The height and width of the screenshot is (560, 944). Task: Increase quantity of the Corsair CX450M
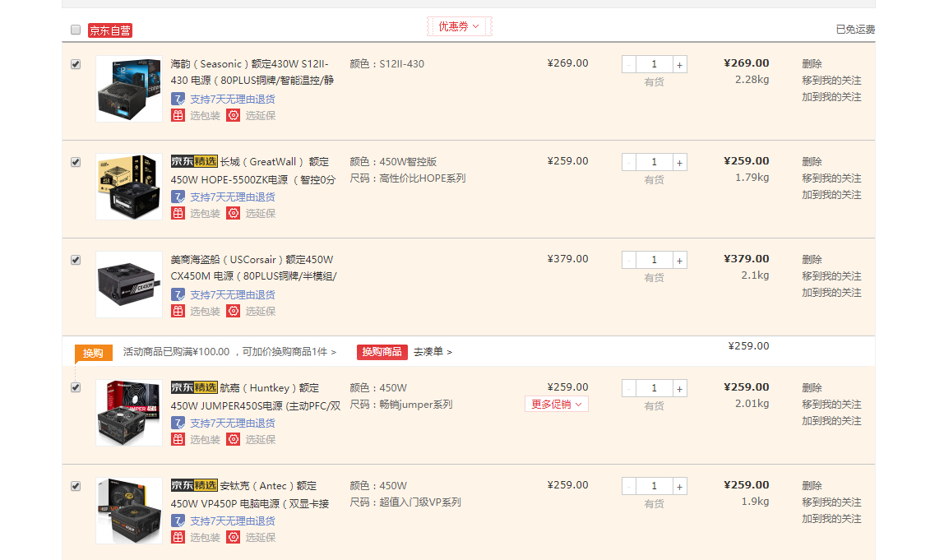pos(680,260)
